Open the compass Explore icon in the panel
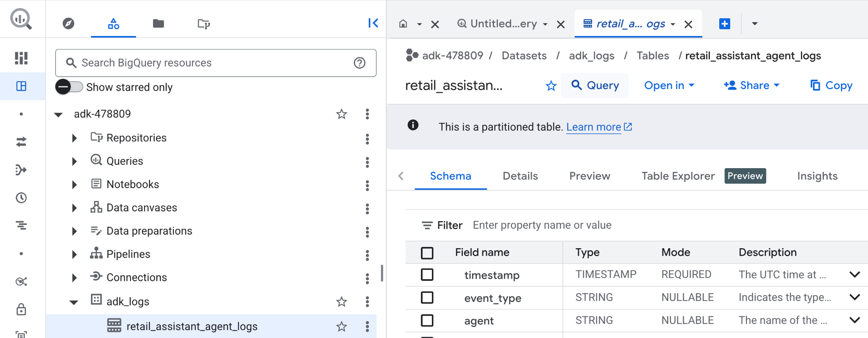The width and height of the screenshot is (868, 338). [68, 23]
